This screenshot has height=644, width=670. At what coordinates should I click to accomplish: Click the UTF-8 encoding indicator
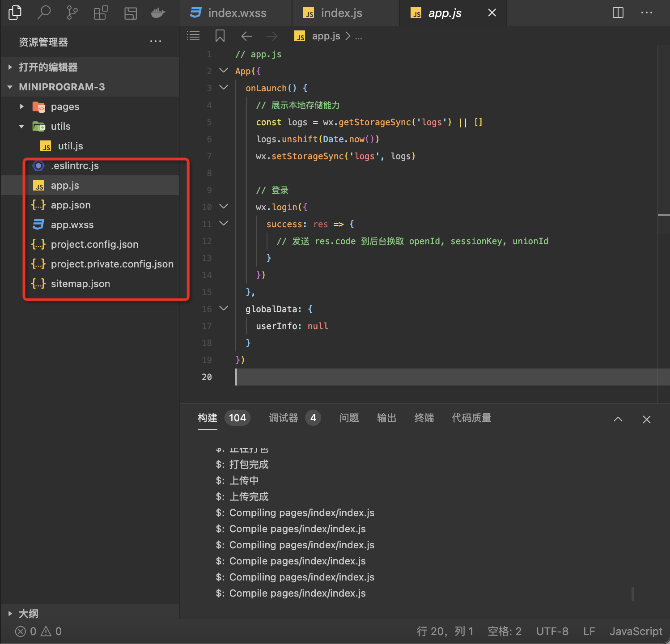[552, 631]
